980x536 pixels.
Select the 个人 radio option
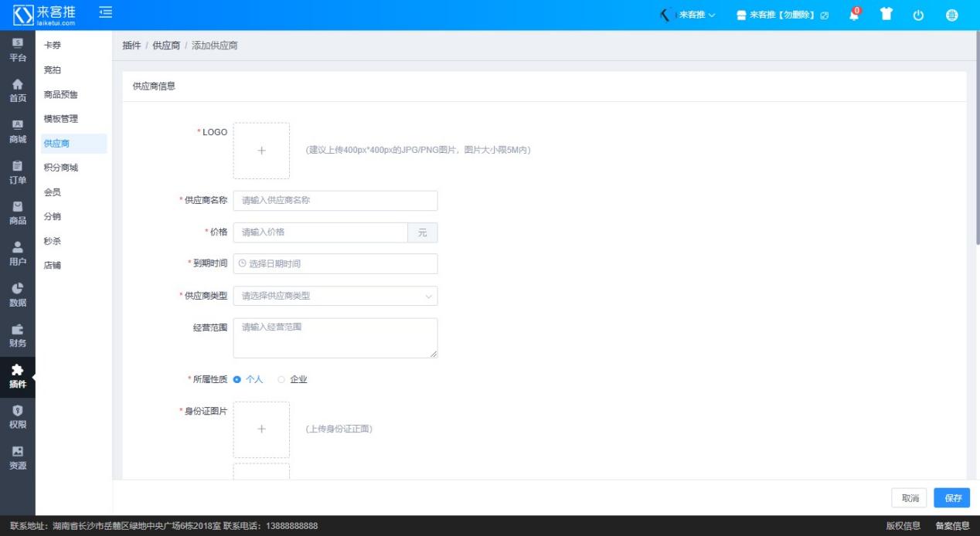pos(248,379)
